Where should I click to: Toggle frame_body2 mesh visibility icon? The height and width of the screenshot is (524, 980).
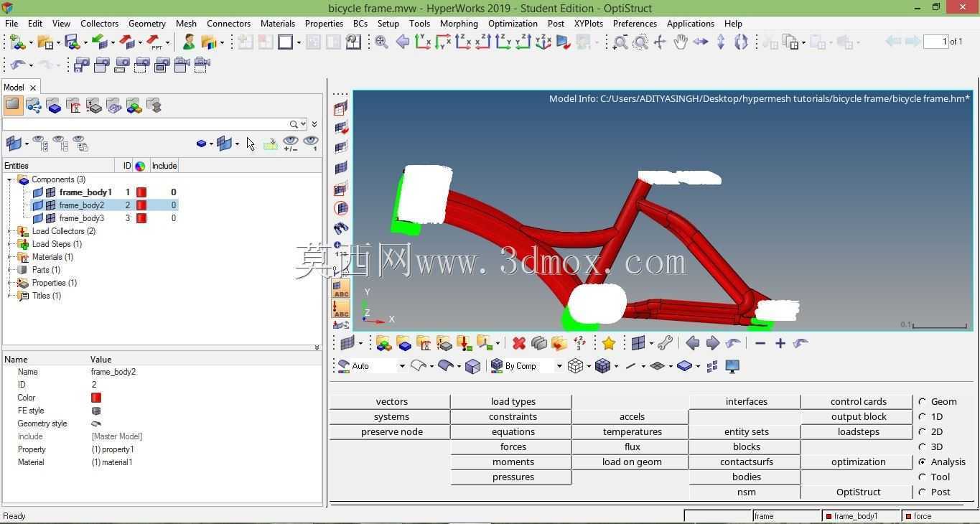[x=51, y=205]
